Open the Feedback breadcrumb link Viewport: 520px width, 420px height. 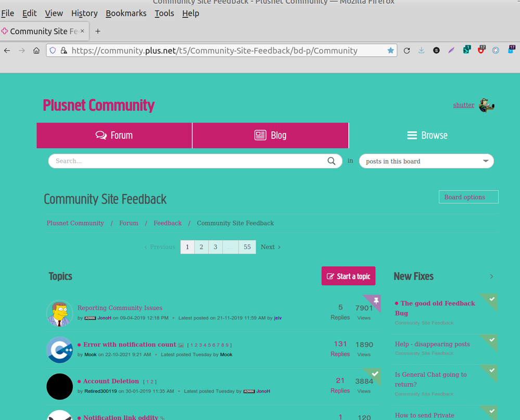pos(167,223)
